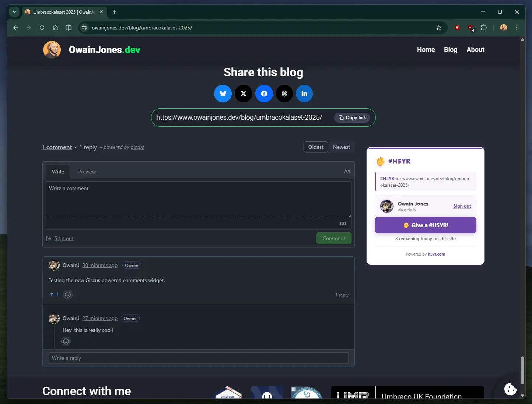The width and height of the screenshot is (532, 404).
Task: Open the h5yr.com link
Action: (x=436, y=254)
